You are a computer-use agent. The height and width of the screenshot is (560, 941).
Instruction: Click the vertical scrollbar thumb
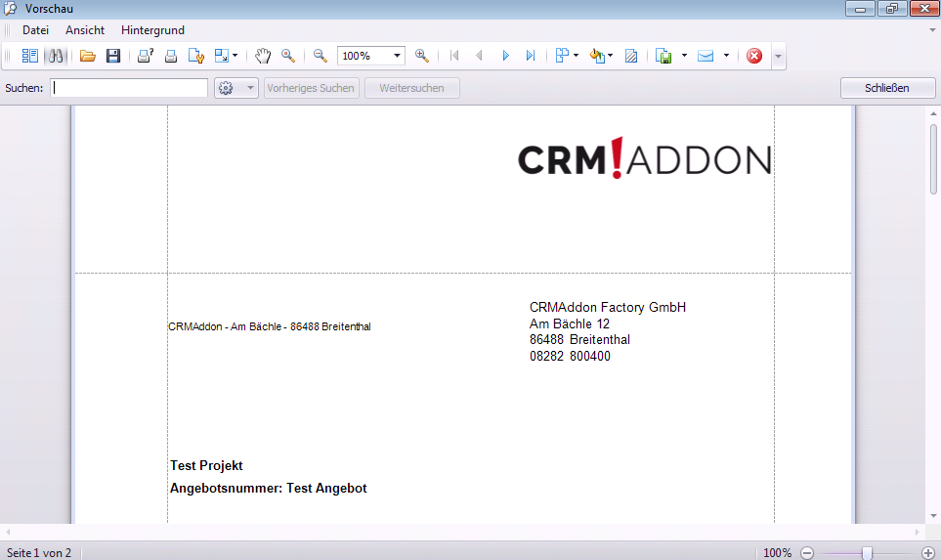click(933, 159)
